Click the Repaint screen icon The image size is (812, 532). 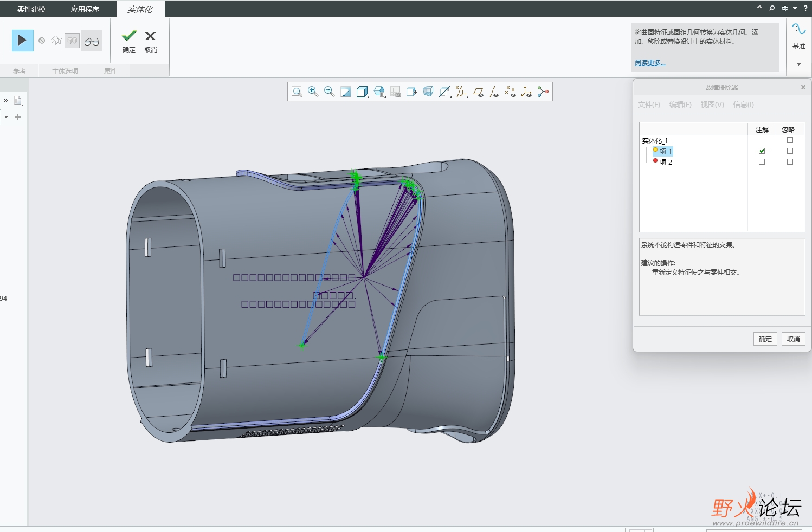coord(346,92)
